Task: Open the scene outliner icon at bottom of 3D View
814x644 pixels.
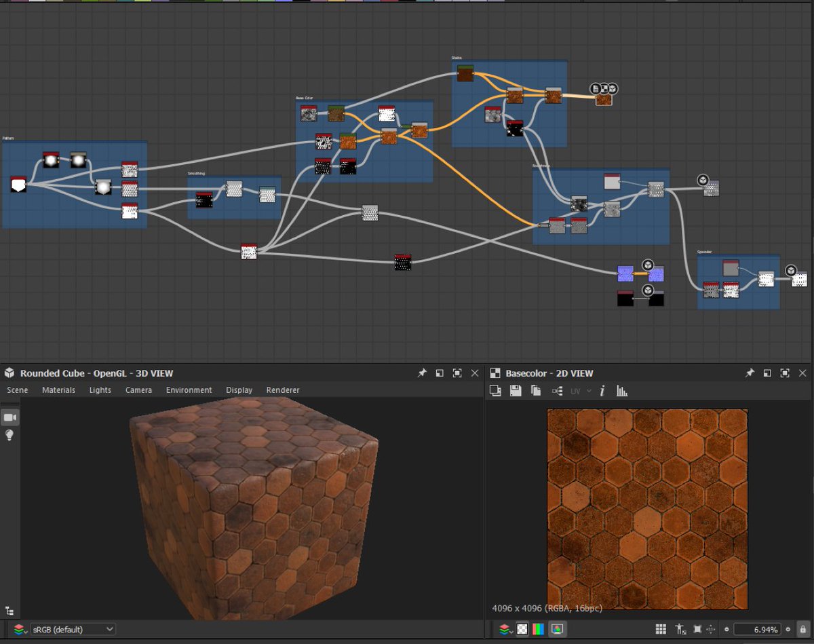Action: (x=9, y=611)
